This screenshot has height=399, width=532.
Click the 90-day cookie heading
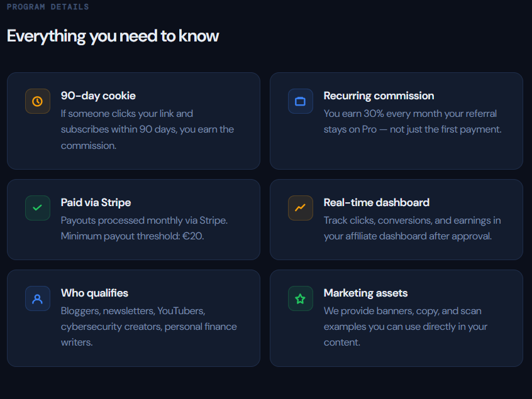tap(98, 96)
